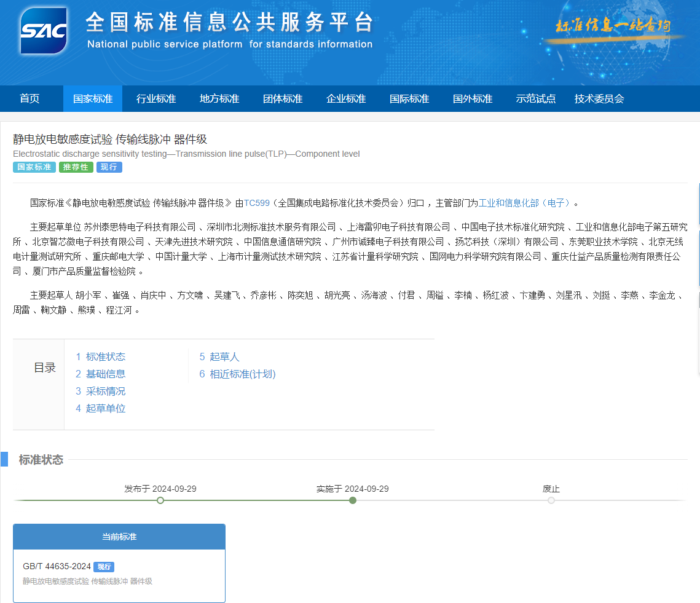Open 技术委员会 navigation item
This screenshot has width=700, height=603.
(x=599, y=99)
